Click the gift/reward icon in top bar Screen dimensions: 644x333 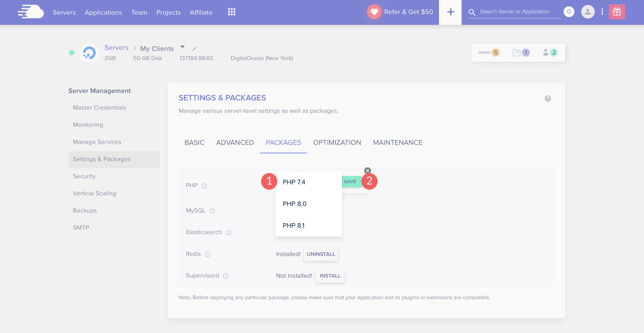617,12
